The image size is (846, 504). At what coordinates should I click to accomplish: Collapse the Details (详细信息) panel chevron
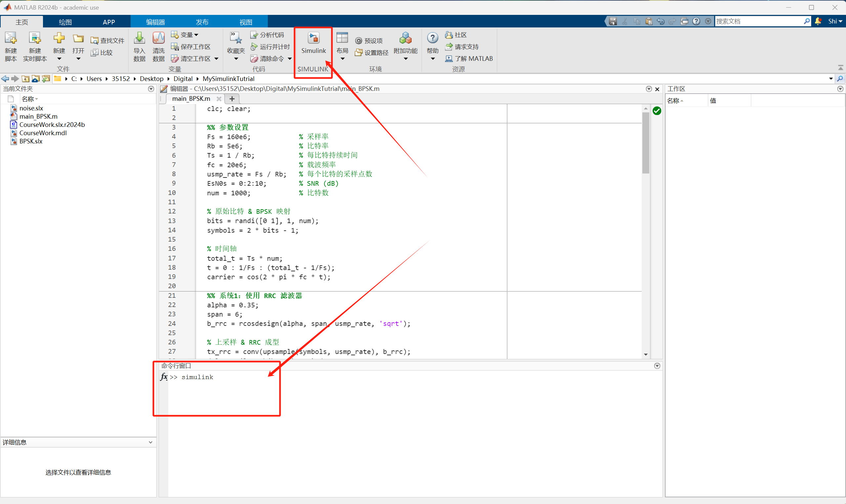point(150,442)
